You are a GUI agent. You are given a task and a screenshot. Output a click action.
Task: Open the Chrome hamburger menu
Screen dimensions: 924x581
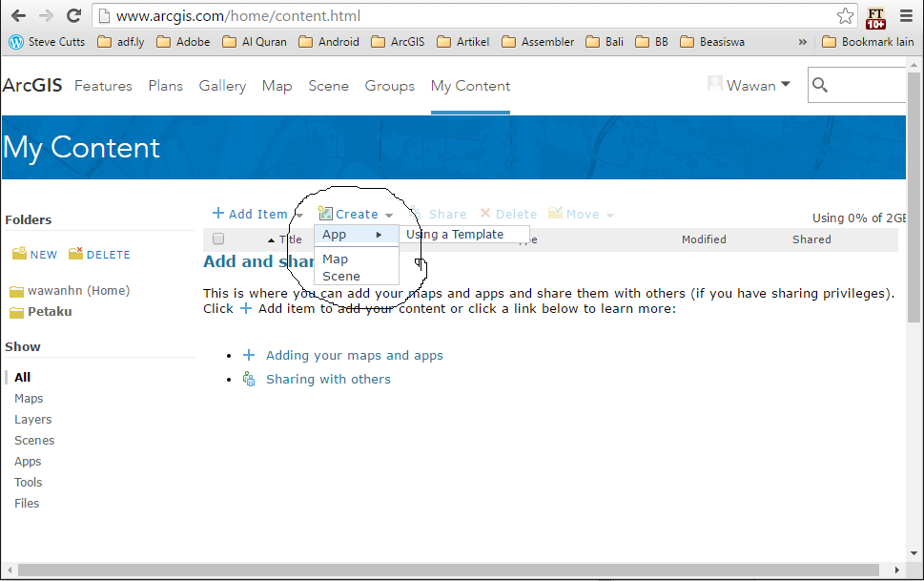tap(906, 16)
